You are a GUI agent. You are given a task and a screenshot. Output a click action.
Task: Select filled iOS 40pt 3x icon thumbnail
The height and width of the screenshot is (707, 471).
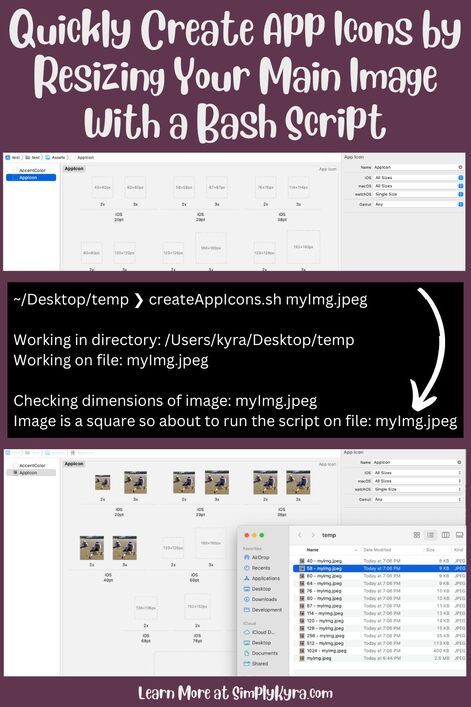point(124,548)
